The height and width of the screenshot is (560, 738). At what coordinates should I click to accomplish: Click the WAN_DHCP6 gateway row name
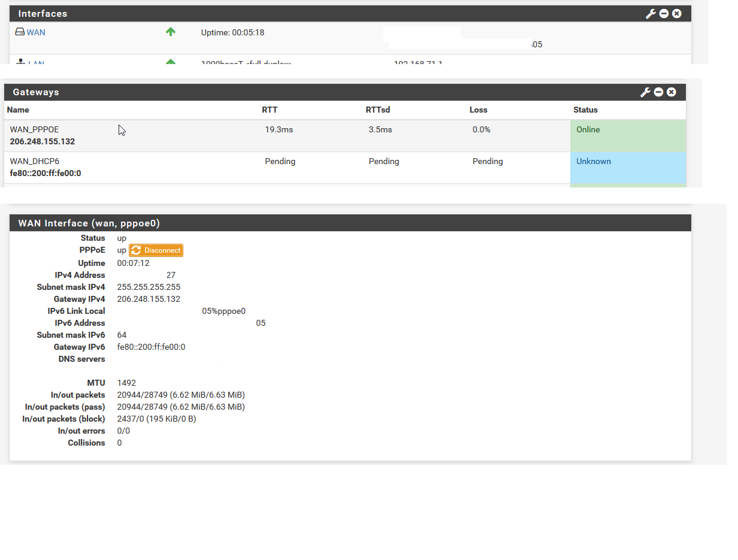[x=34, y=161]
